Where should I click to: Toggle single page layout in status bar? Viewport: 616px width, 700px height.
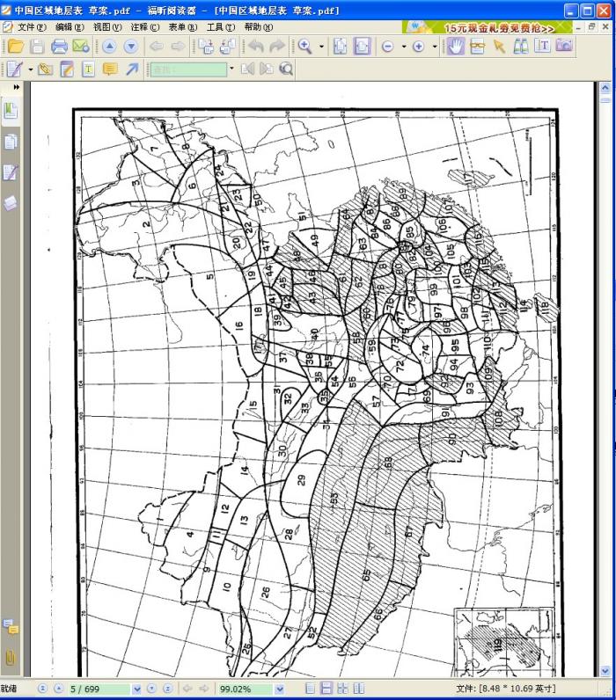click(311, 689)
